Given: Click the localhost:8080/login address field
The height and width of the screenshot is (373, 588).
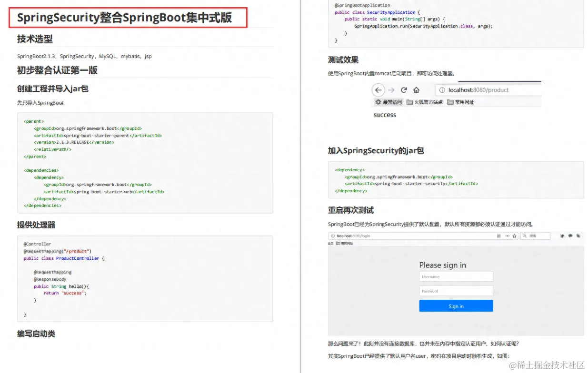Looking at the screenshot, I should click(x=424, y=236).
